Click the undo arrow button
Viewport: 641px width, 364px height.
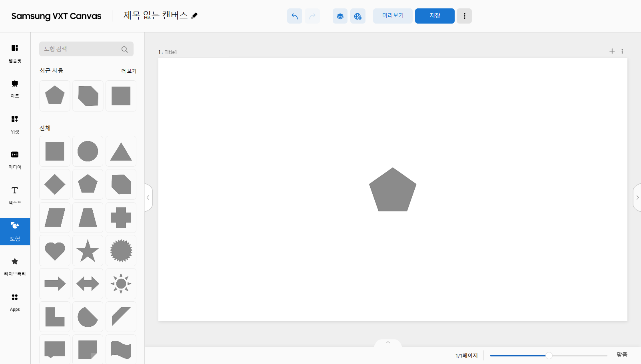(x=295, y=16)
